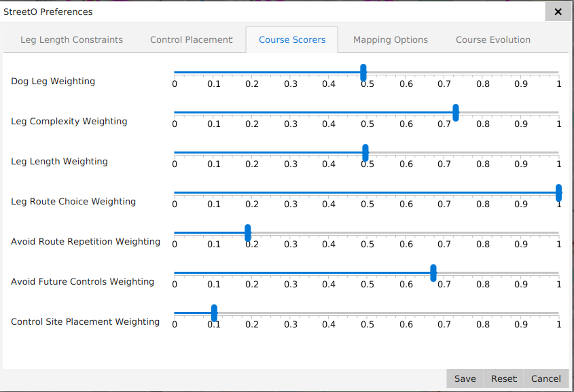Click the Leg Length Weighting slider handle
Screen dimensions: 574x392
coord(365,152)
